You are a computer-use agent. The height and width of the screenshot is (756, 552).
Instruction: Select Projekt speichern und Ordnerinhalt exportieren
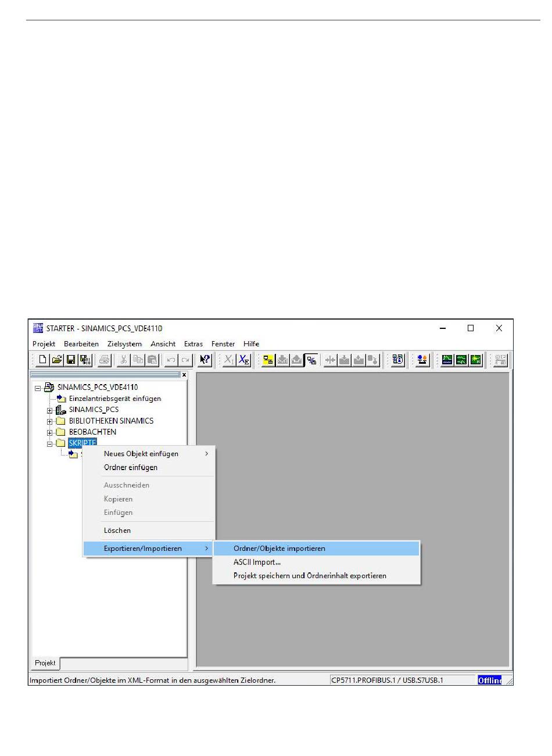[316, 576]
